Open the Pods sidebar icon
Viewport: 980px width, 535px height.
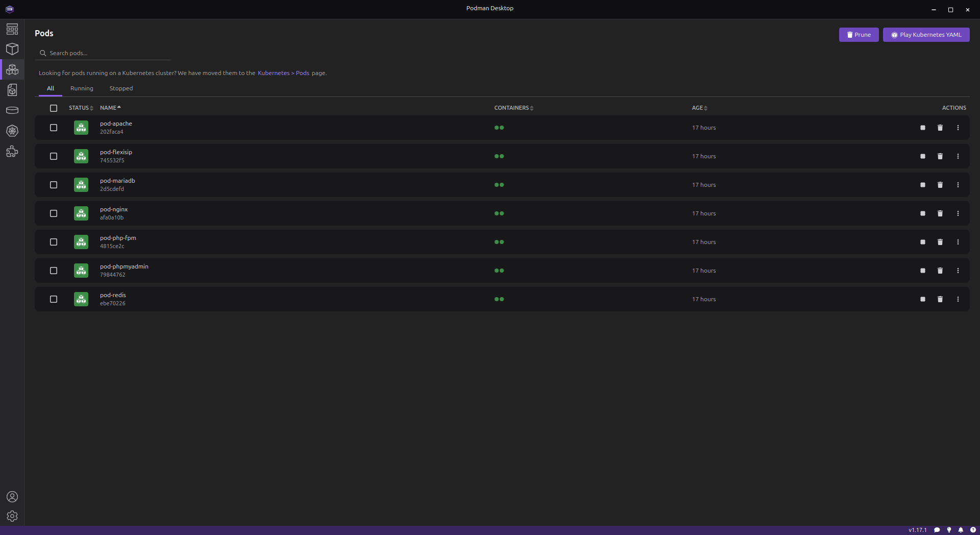(12, 69)
